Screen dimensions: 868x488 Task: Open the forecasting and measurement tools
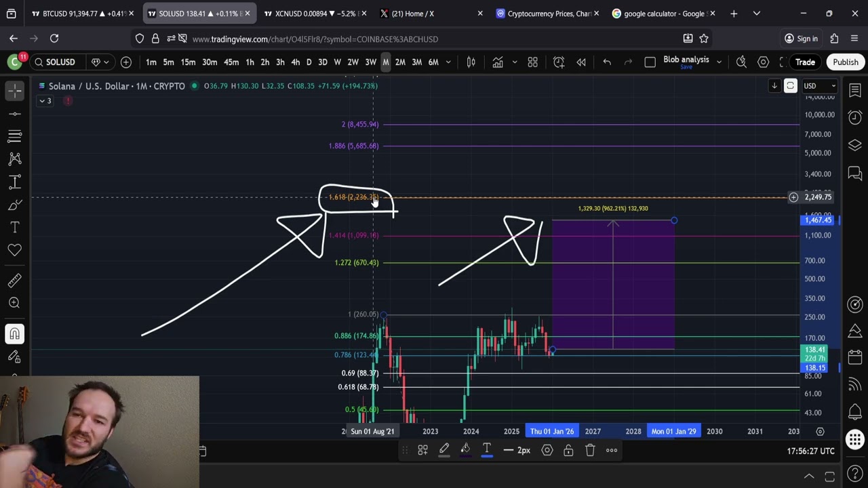click(15, 182)
